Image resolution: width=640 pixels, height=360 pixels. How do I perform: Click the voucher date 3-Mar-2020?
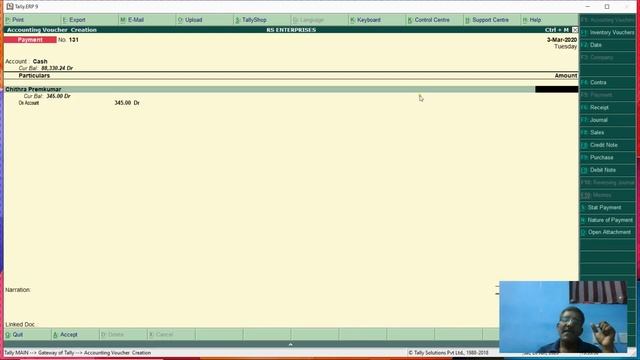pos(562,40)
